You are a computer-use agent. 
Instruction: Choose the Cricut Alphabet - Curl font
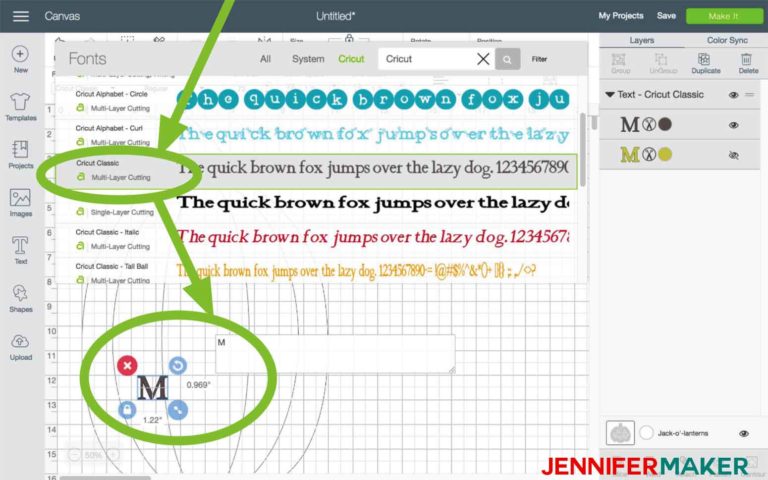tap(316, 134)
